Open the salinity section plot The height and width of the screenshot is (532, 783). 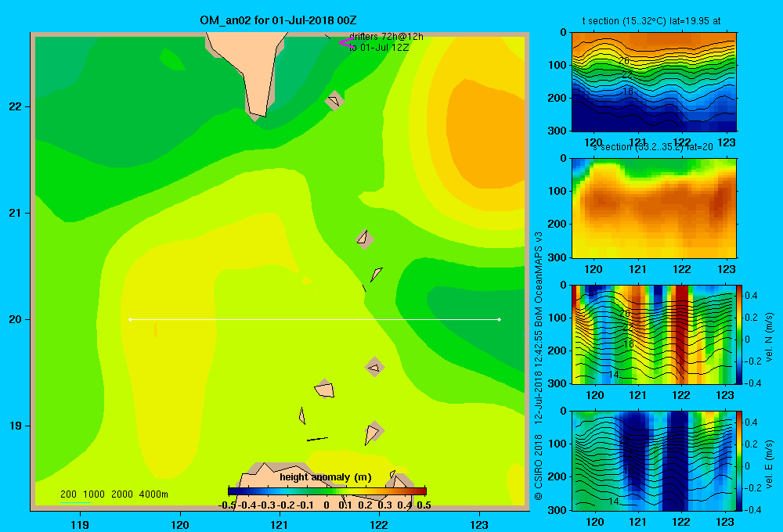[654, 208]
